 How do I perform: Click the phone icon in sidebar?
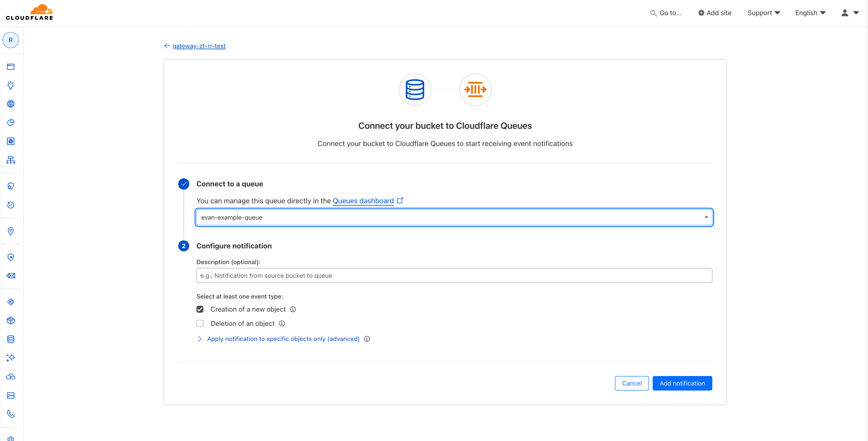tap(11, 414)
